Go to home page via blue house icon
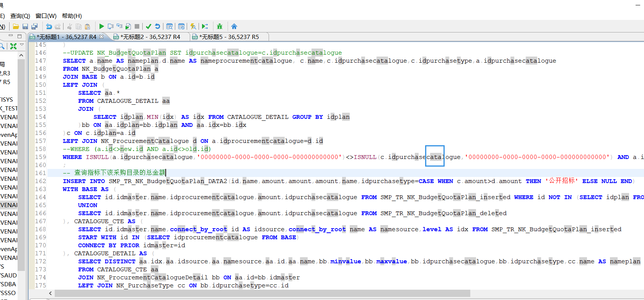This screenshot has height=300, width=644. click(234, 26)
